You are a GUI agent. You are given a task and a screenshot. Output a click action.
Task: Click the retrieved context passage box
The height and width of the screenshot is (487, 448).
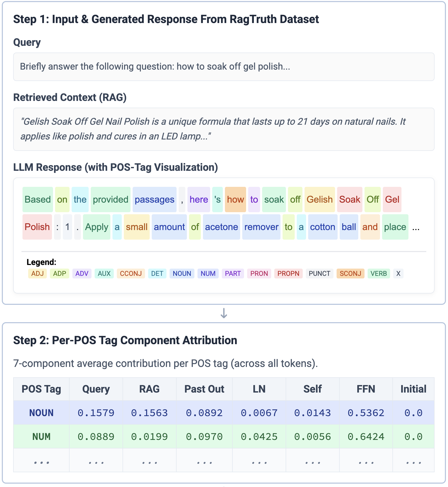click(x=224, y=129)
